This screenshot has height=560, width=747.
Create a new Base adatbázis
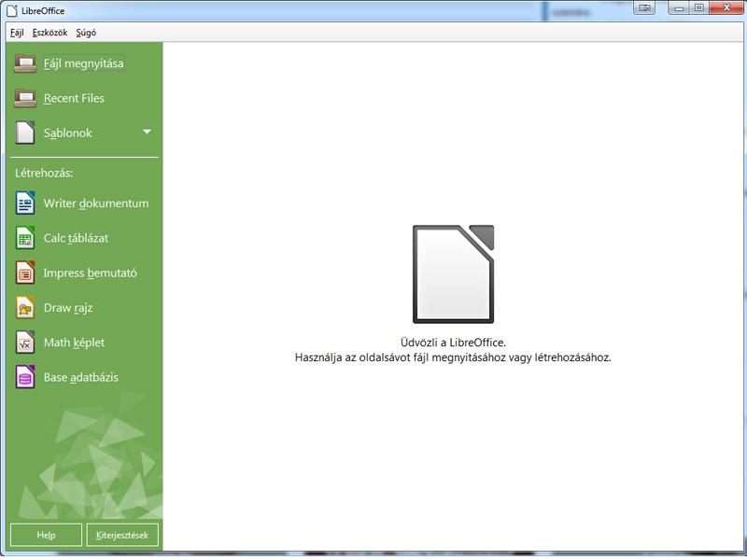point(81,377)
